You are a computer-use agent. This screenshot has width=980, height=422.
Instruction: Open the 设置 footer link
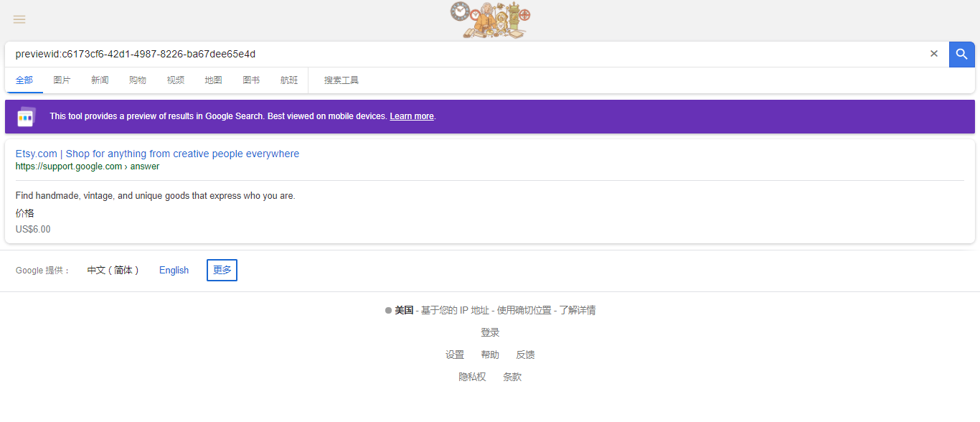point(455,355)
